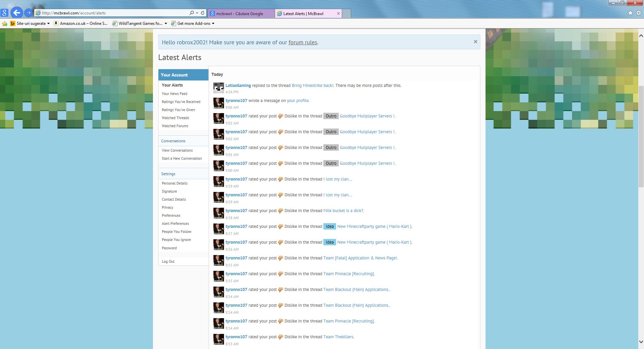644x349 pixels.
Task: Open the browser Tools gear icon
Action: (639, 13)
